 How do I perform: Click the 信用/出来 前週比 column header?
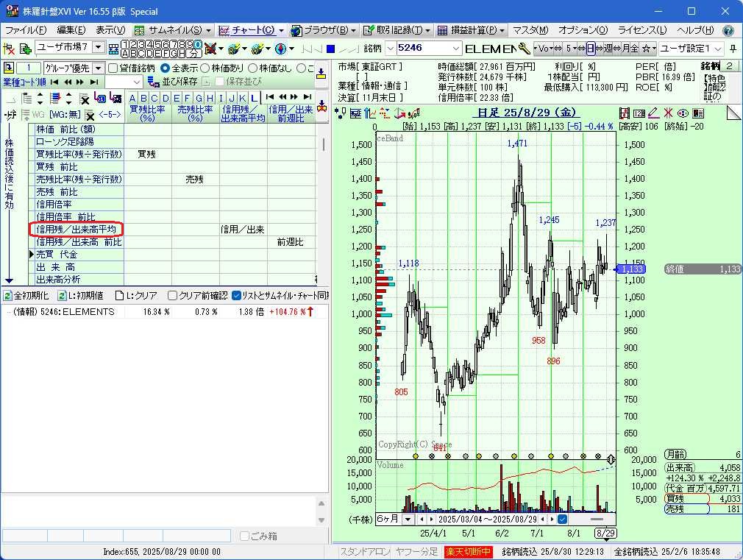[x=291, y=114]
